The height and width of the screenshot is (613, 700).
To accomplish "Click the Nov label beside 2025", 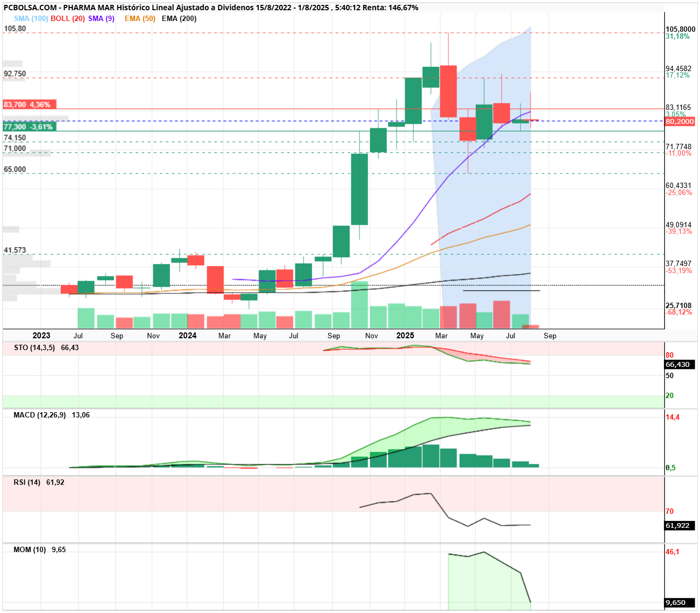I will pyautogui.click(x=371, y=336).
